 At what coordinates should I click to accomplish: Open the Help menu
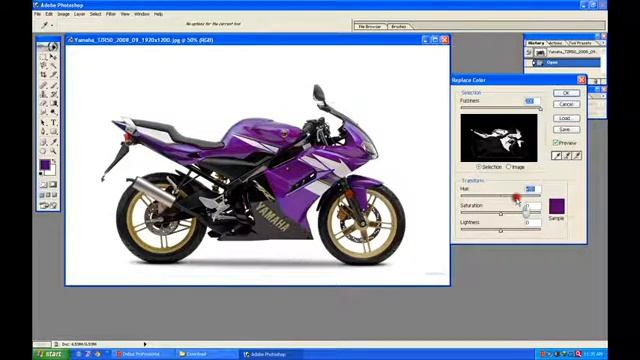pyautogui.click(x=158, y=14)
